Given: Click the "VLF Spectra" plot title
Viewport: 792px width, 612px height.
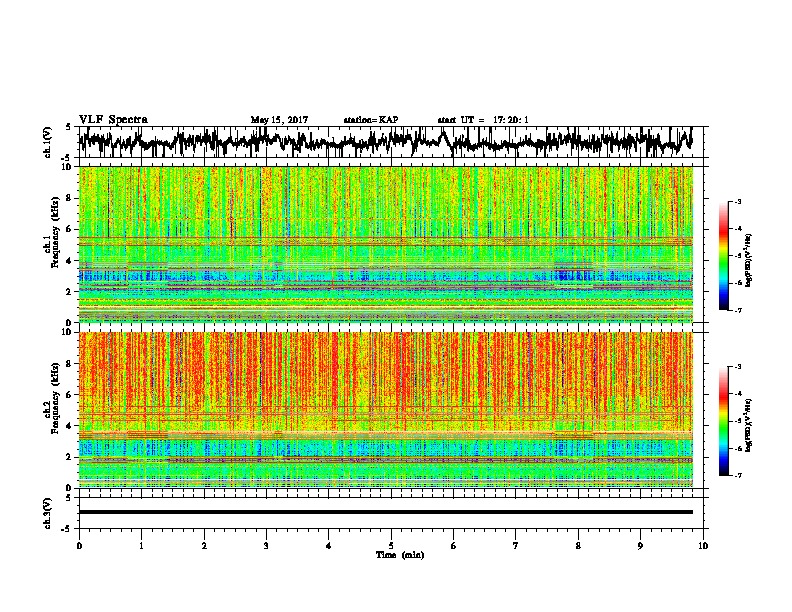Looking at the screenshot, I should pyautogui.click(x=113, y=120).
